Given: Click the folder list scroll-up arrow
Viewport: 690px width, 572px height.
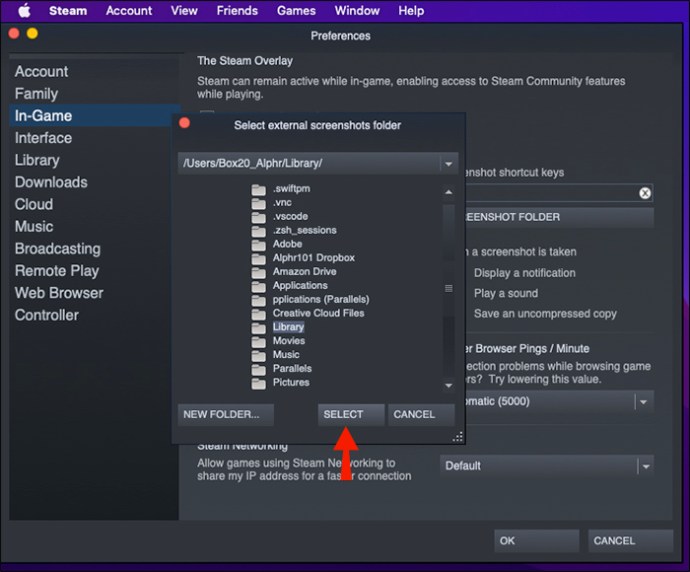Looking at the screenshot, I should 448,192.
